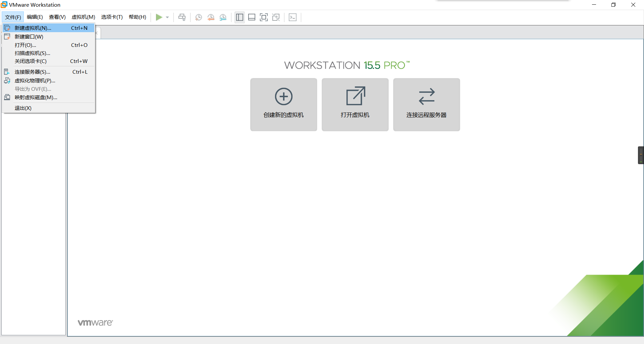This screenshot has height=344, width=644.
Task: Open the 帮助(H) menu
Action: coord(138,17)
